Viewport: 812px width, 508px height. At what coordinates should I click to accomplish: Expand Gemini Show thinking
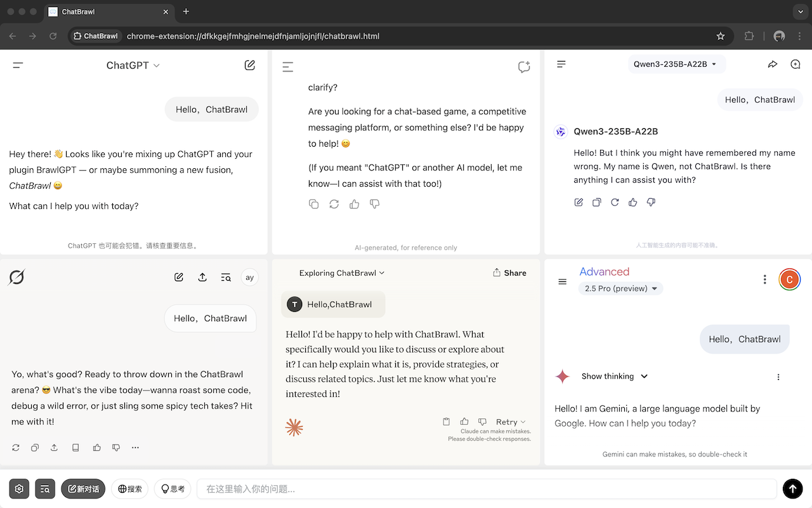(x=615, y=376)
